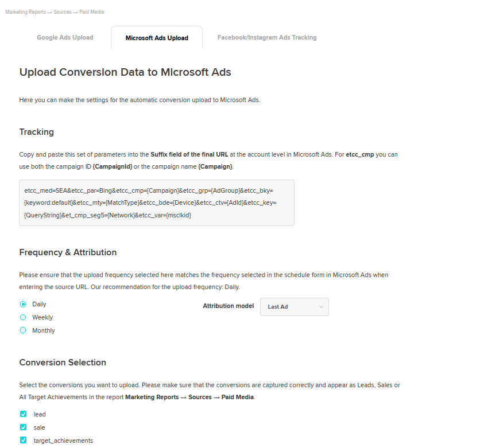Choose the Weekly upload frequency
This screenshot has height=448, width=488.
click(x=23, y=317)
